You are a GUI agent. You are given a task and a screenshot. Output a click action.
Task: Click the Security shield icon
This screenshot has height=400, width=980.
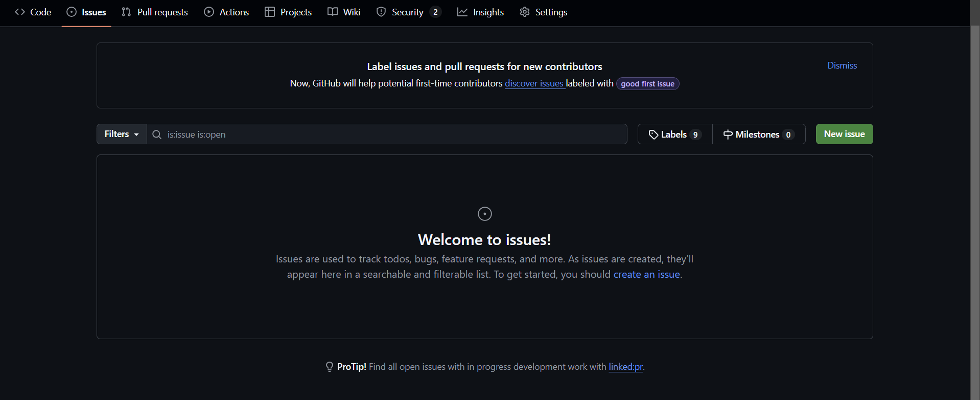click(x=381, y=12)
